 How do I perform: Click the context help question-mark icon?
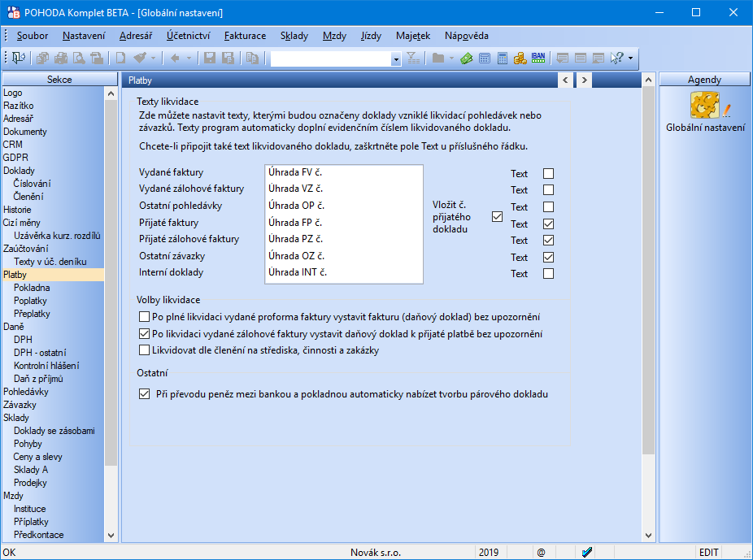click(x=616, y=58)
